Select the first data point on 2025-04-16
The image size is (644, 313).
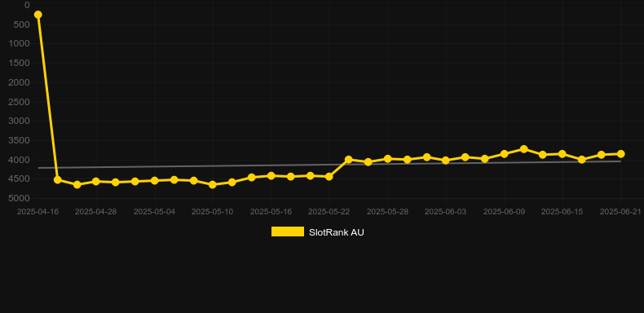pos(37,15)
